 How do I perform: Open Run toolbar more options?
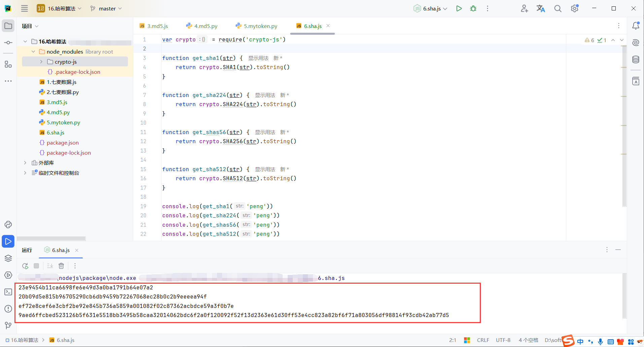point(75,266)
